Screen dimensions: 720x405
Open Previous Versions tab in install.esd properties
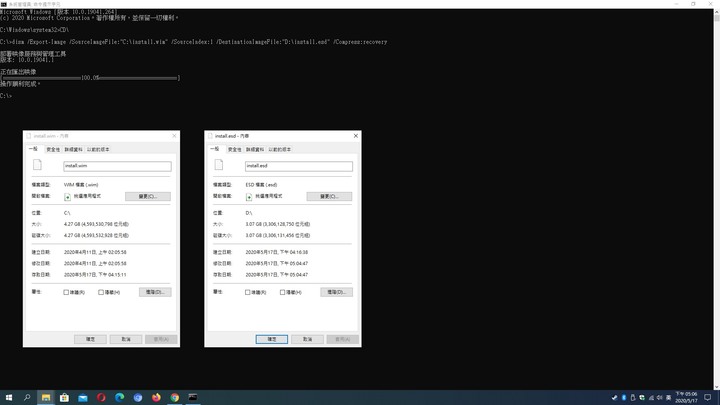click(280, 150)
